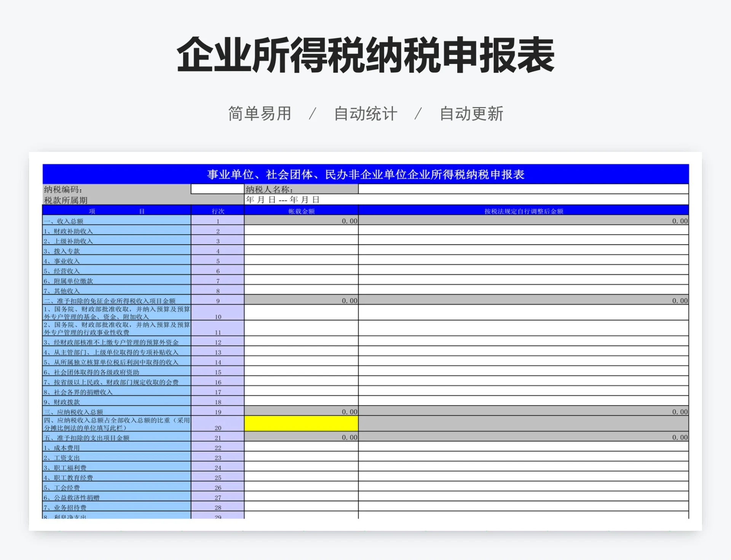Viewport: 731px width, 560px height.
Task: Click the 事业收入 row label
Action: point(114,261)
